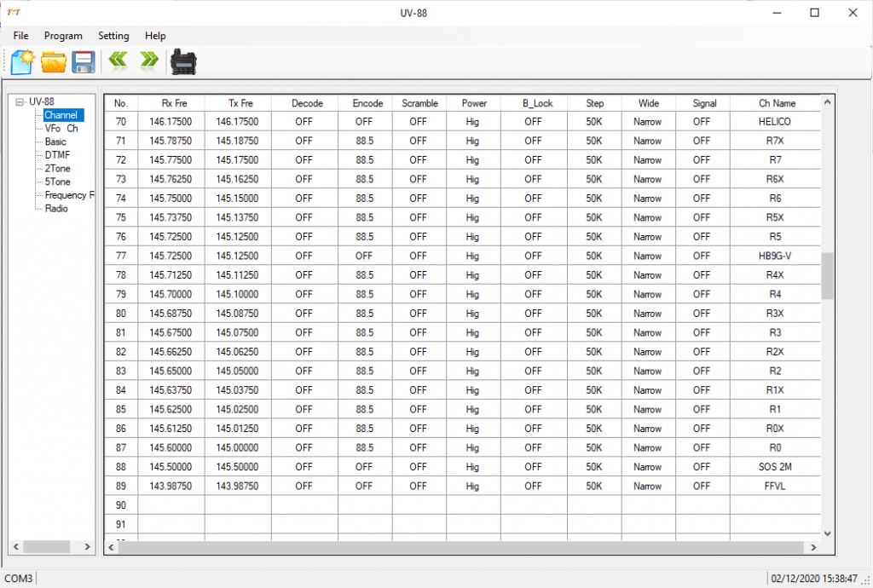Image resolution: width=873 pixels, height=588 pixels.
Task: Click Rx frequency 146.17500 in row 70
Action: [x=171, y=122]
